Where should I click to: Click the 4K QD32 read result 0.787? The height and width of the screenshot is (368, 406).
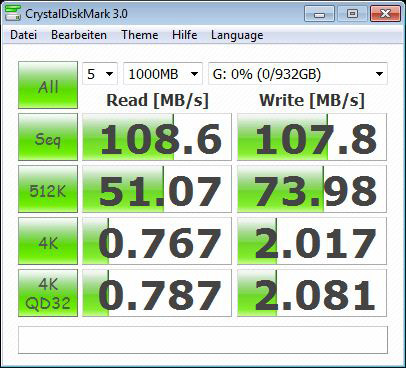(x=157, y=293)
